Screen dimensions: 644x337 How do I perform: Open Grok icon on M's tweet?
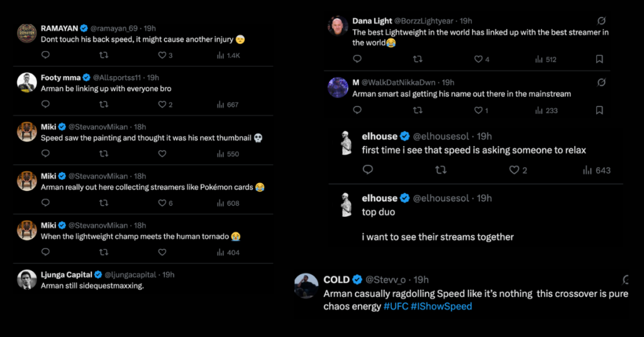601,82
